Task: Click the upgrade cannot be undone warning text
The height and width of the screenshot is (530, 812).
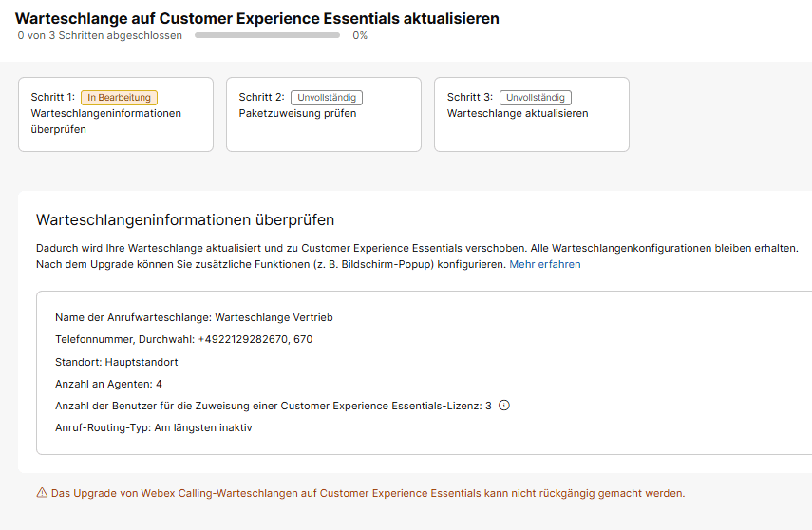Action: point(368,493)
